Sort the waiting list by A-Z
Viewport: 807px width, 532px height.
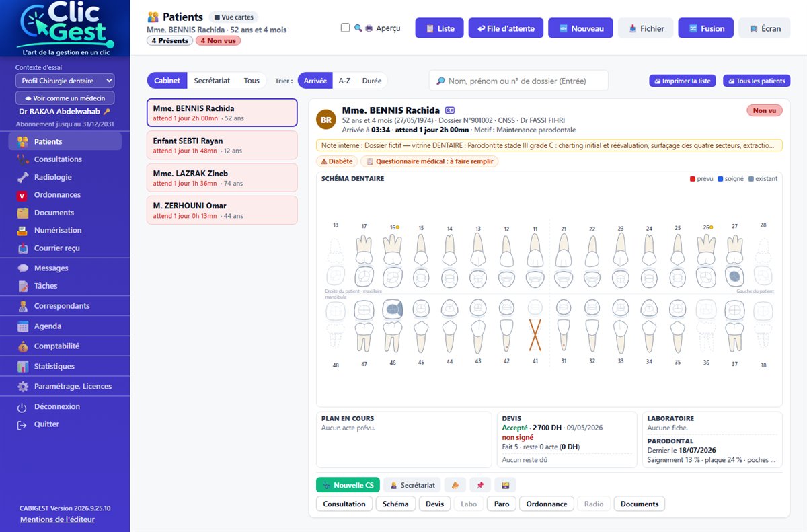click(x=344, y=81)
